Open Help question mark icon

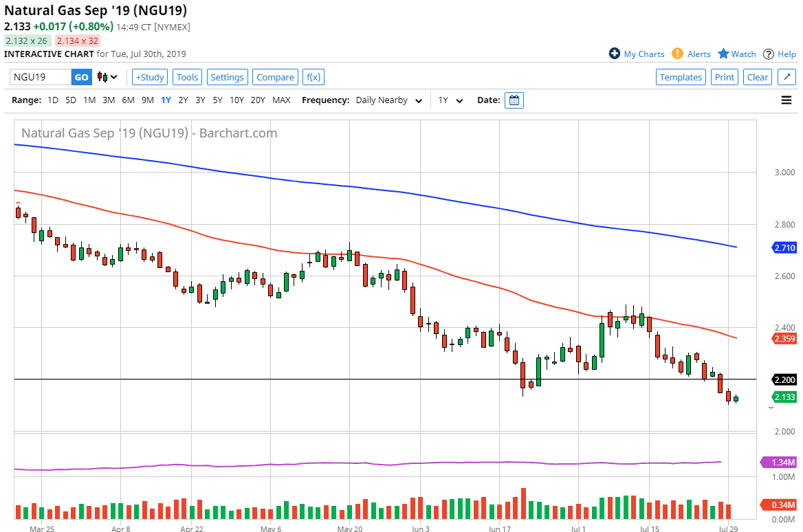click(768, 54)
